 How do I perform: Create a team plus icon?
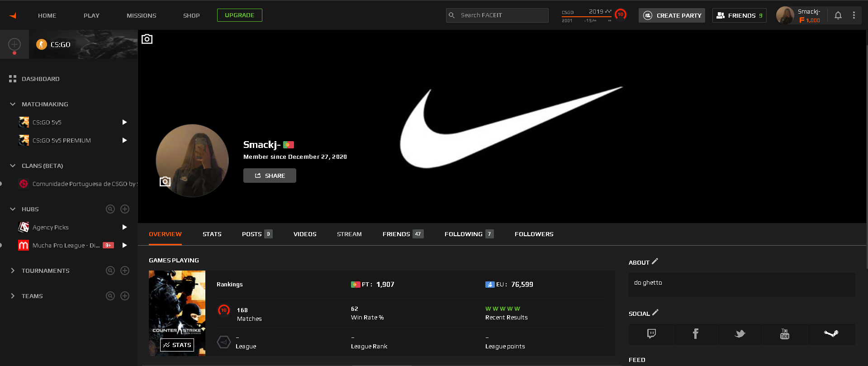point(125,296)
